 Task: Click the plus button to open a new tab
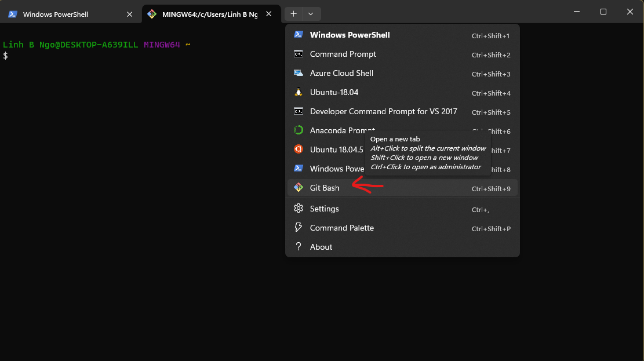pyautogui.click(x=293, y=13)
